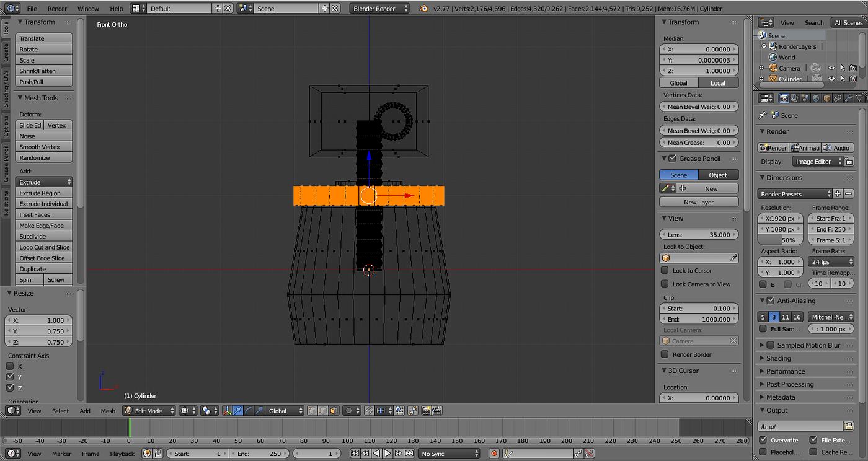Image resolution: width=868 pixels, height=461 pixels.
Task: Switch to face select mode icon
Action: pyautogui.click(x=334, y=411)
